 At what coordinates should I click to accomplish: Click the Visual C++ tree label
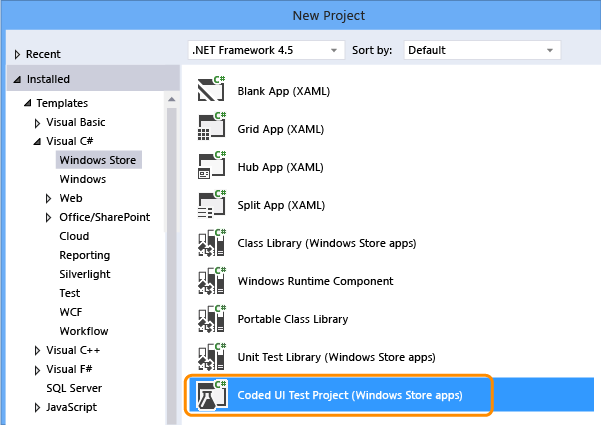click(73, 350)
